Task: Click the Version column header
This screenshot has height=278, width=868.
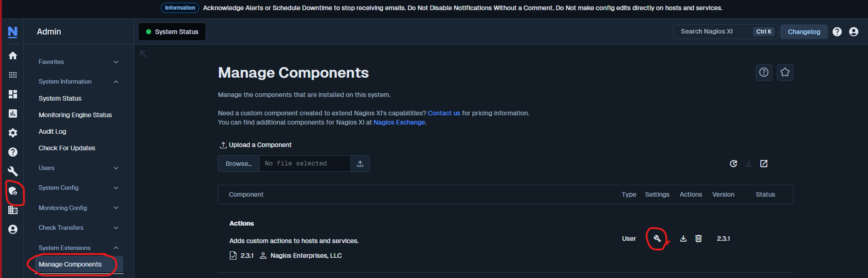Action: (x=723, y=194)
